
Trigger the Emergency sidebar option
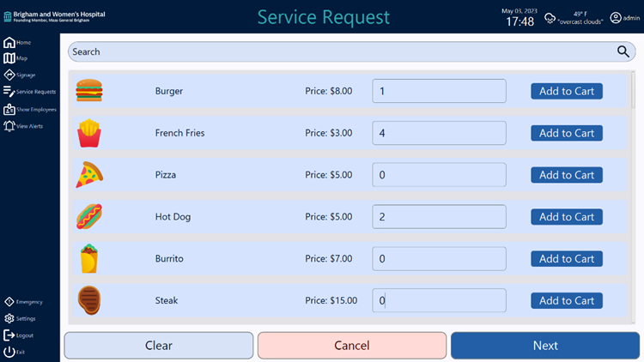(x=23, y=302)
